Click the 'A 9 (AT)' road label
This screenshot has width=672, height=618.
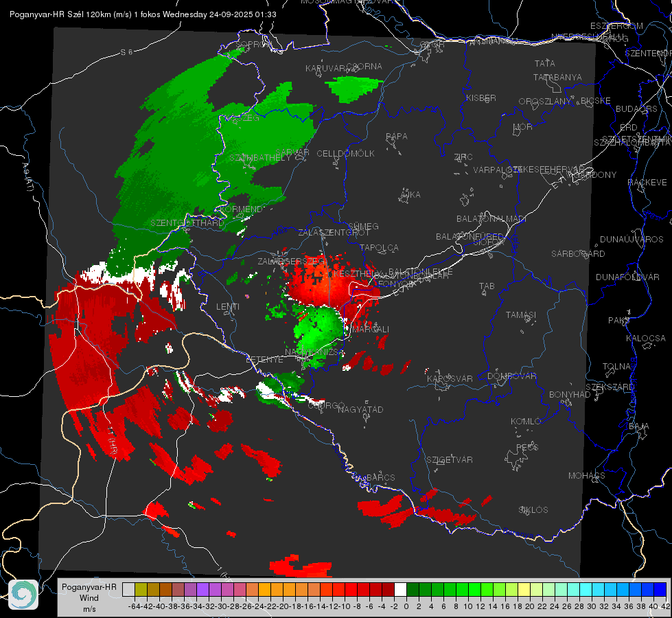[28, 177]
